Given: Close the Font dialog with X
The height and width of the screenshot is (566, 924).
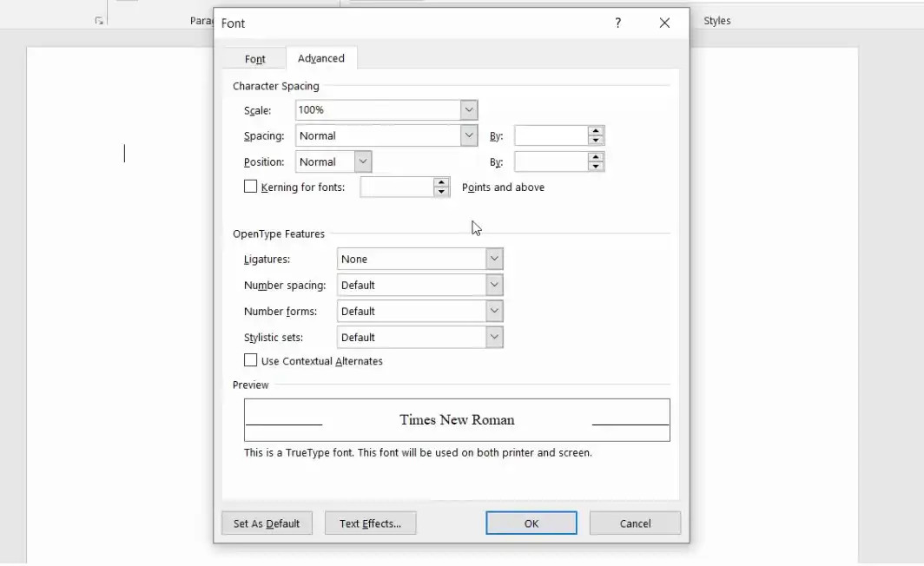Looking at the screenshot, I should point(664,23).
